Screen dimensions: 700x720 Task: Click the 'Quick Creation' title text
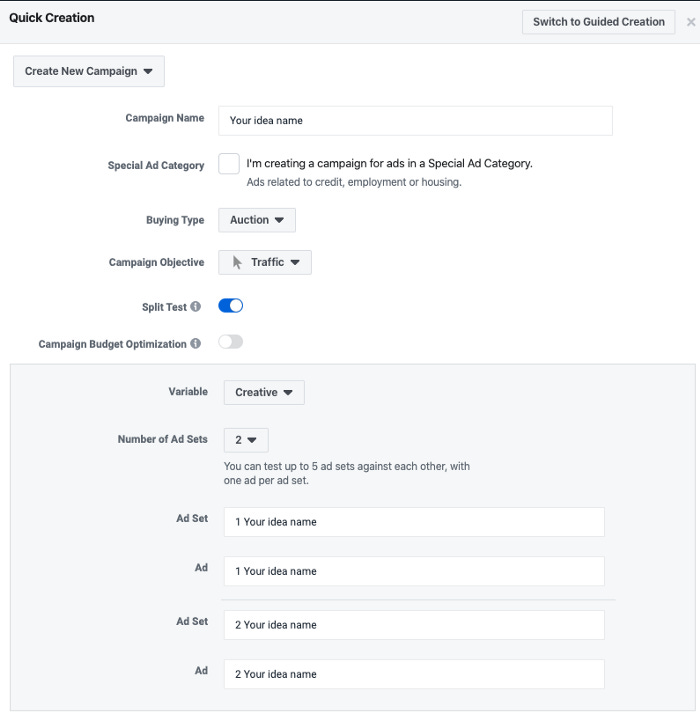click(x=52, y=18)
